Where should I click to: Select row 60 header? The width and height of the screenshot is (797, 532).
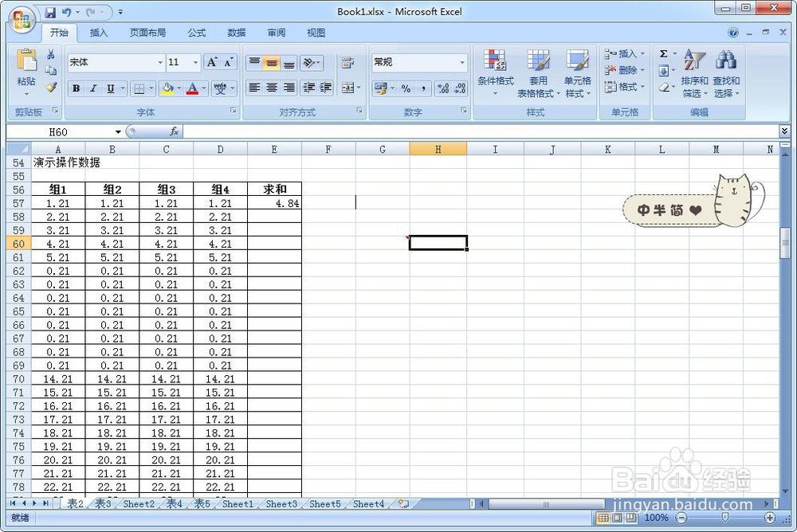18,244
